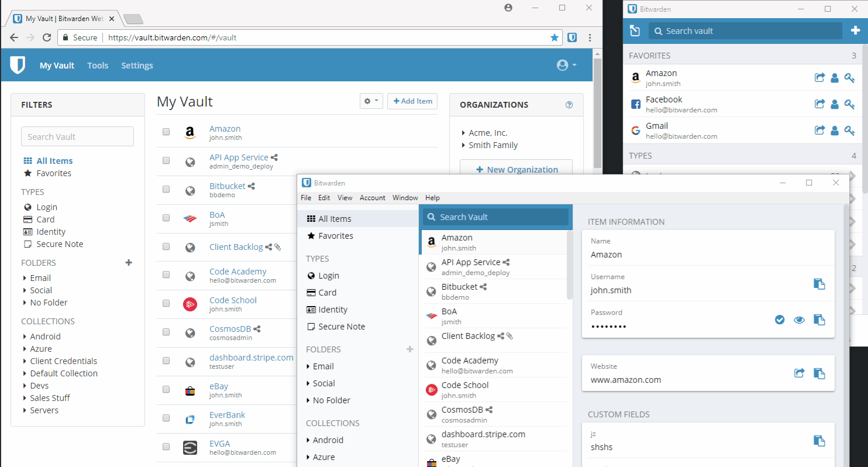Copy Gmail username in extension popup
The image size is (868, 467).
[835, 131]
